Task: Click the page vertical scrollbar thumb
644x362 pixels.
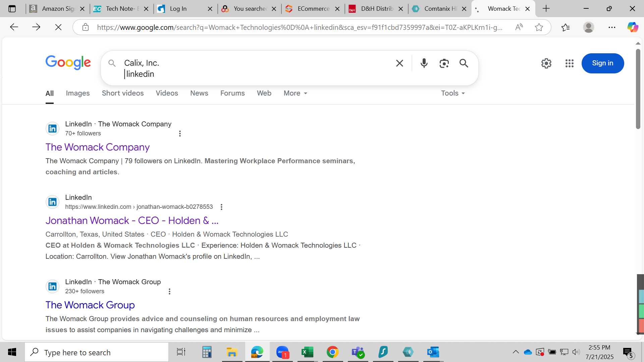Action: 638,89
